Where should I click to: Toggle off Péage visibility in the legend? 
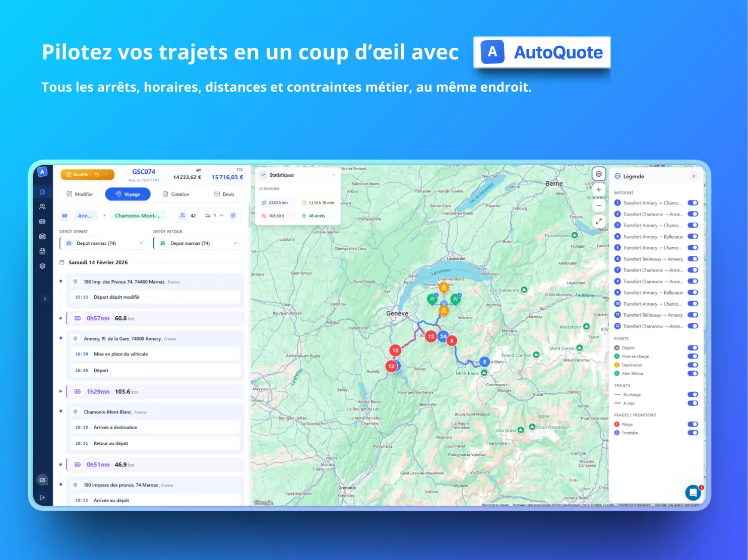tap(693, 425)
